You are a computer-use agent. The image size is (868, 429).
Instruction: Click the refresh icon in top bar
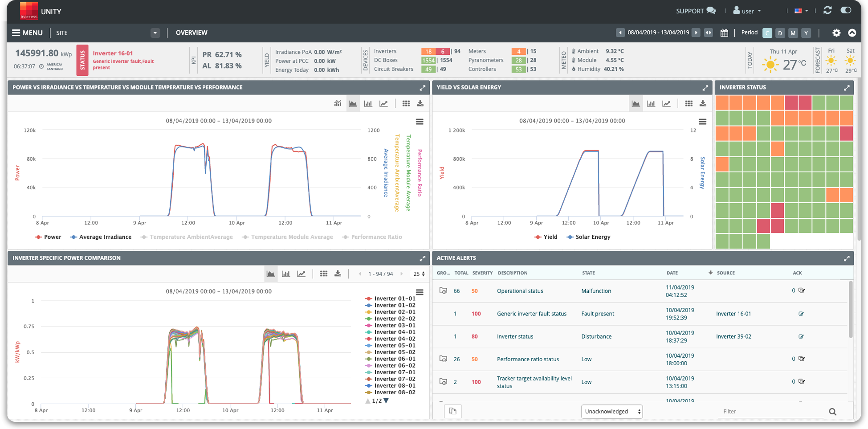[827, 10]
